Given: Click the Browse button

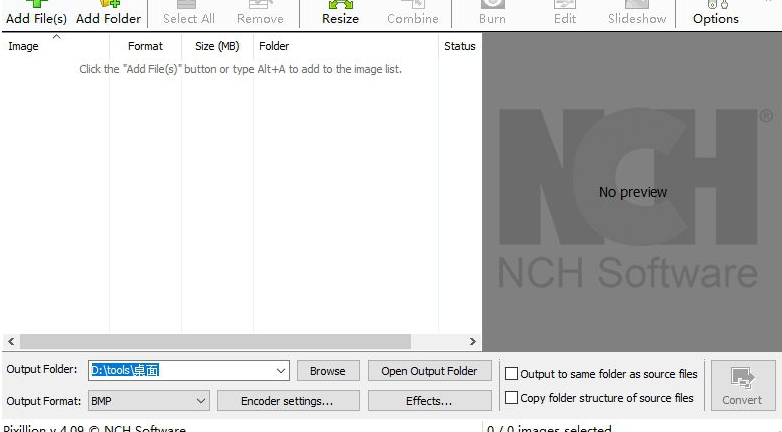Looking at the screenshot, I should (328, 371).
